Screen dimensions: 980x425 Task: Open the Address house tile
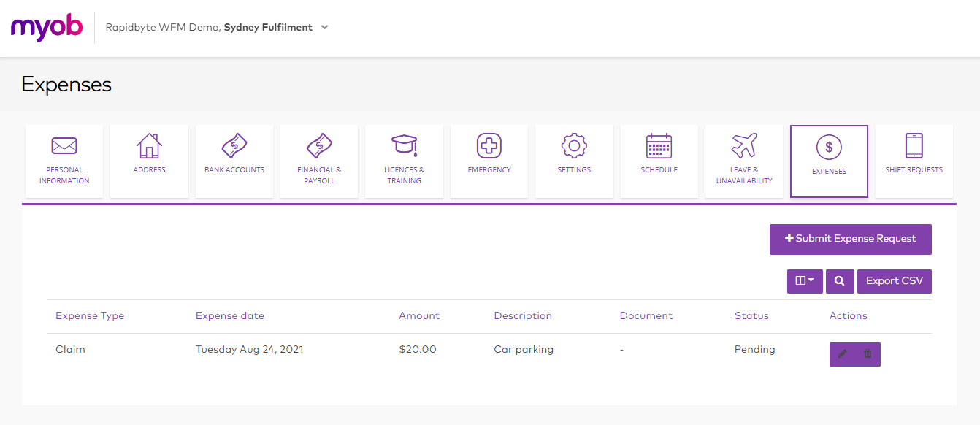[149, 161]
